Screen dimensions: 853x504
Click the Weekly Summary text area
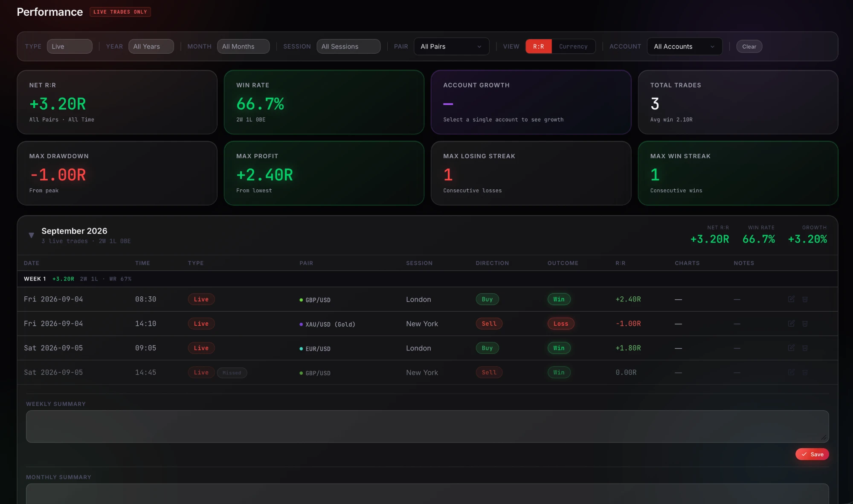click(x=427, y=426)
